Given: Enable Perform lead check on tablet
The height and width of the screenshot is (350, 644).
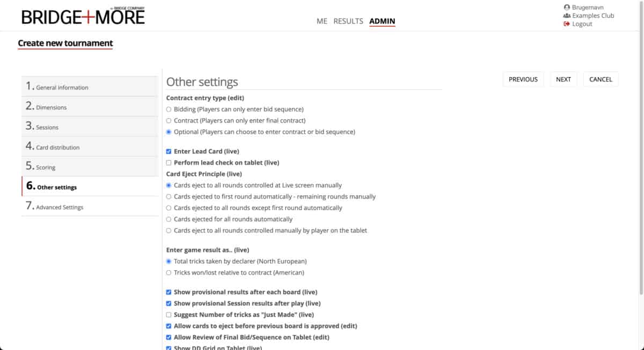Looking at the screenshot, I should click(x=169, y=163).
